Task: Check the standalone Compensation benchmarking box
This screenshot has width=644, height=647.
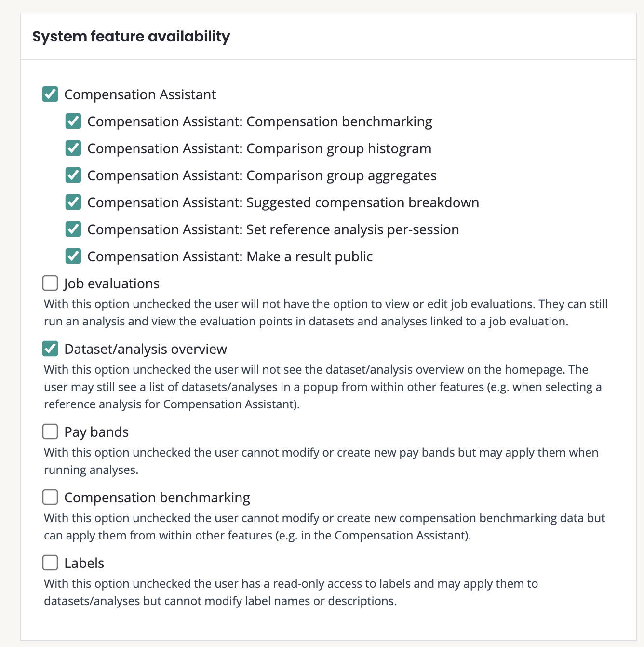Action: [50, 498]
